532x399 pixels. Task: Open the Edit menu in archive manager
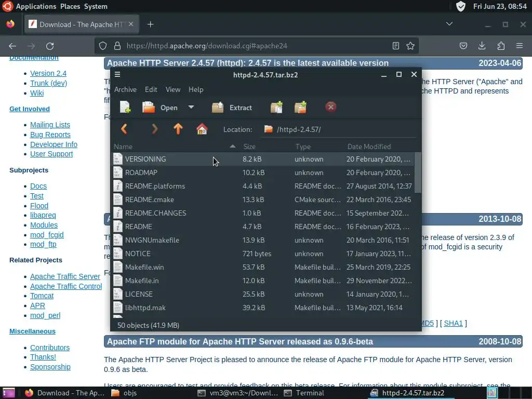pos(151,89)
